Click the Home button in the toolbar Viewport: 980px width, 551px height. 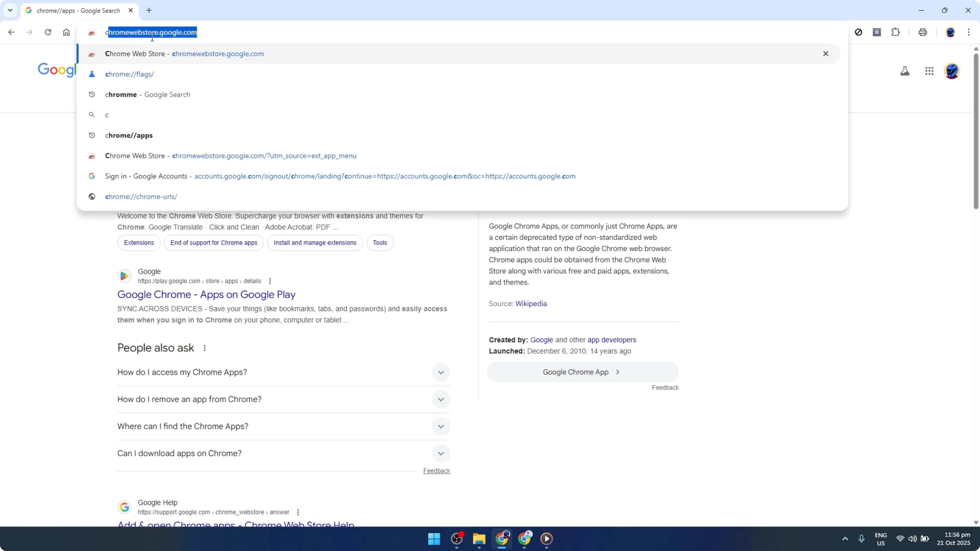(x=67, y=32)
